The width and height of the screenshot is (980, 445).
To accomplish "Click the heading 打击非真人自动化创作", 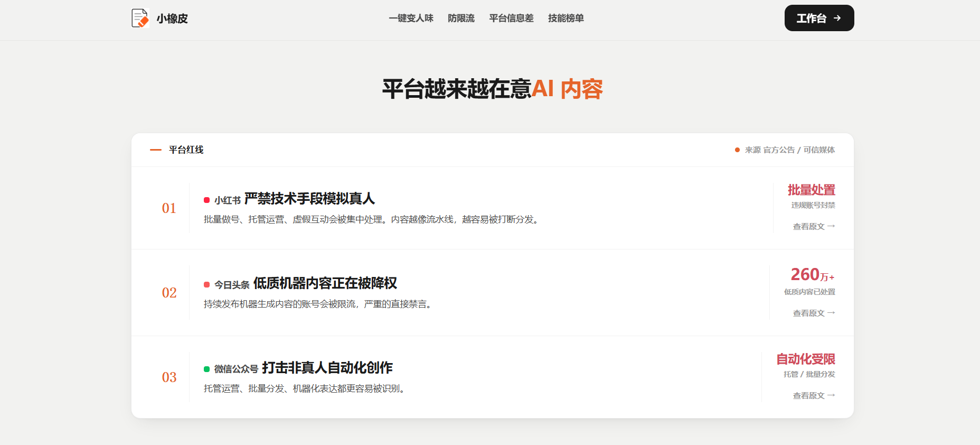I will (327, 368).
